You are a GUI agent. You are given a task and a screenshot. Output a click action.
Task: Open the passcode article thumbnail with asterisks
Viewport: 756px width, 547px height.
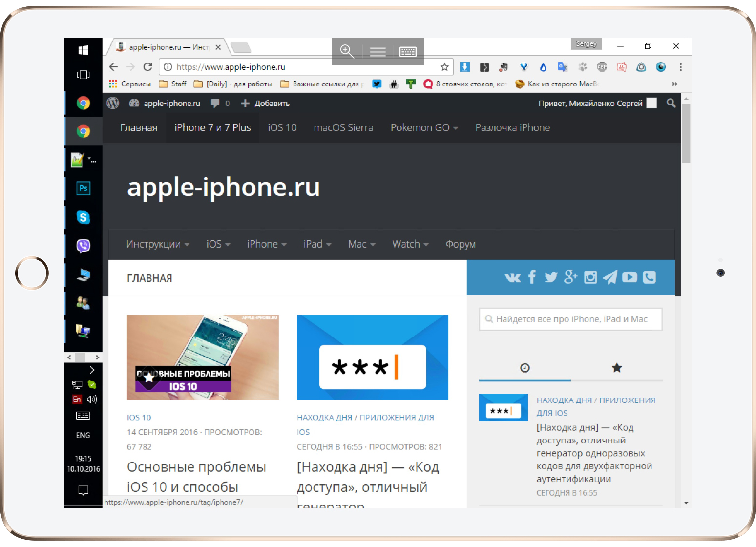pos(373,358)
